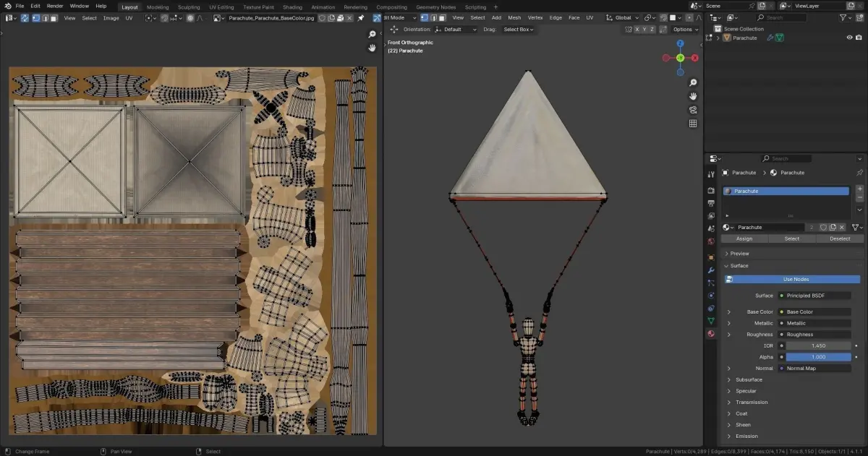Screen dimensions: 868x456
Task: Switch perspective/orthographic with the grid icon
Action: [x=693, y=124]
